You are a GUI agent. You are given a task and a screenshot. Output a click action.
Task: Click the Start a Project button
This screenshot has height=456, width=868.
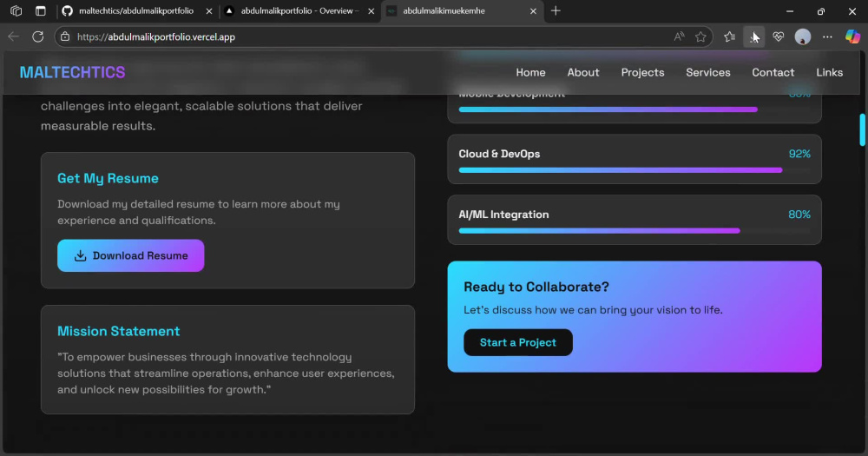pyautogui.click(x=518, y=342)
